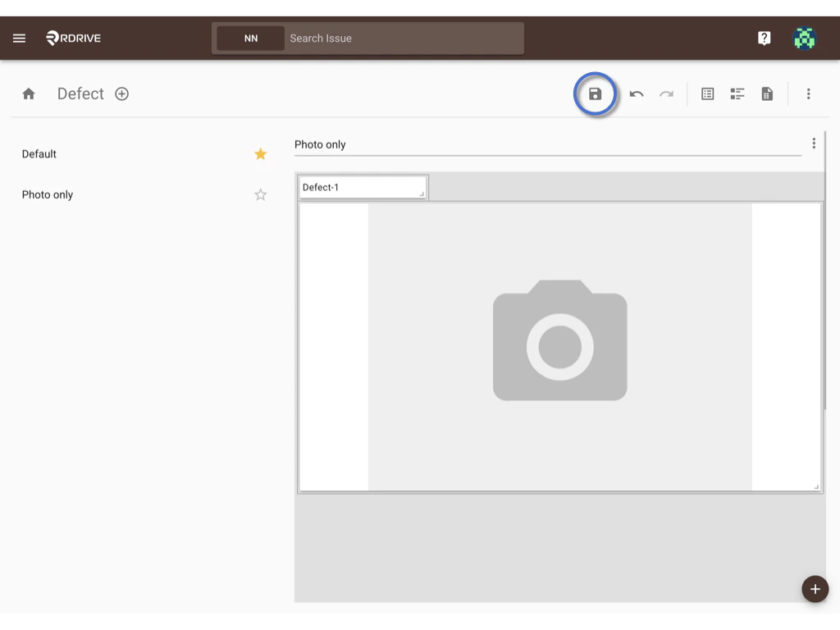The height and width of the screenshot is (630, 840).
Task: Open the Photo only options menu
Action: [814, 143]
